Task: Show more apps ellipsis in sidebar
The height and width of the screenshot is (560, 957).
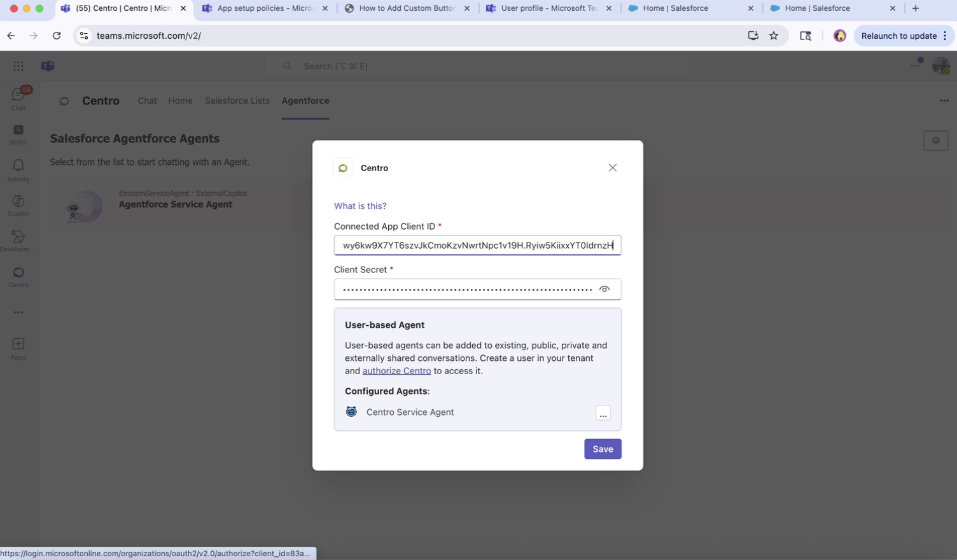Action: pos(18,312)
